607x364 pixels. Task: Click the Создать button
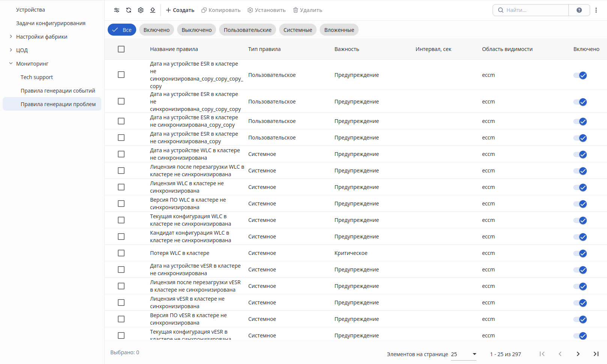[180, 10]
